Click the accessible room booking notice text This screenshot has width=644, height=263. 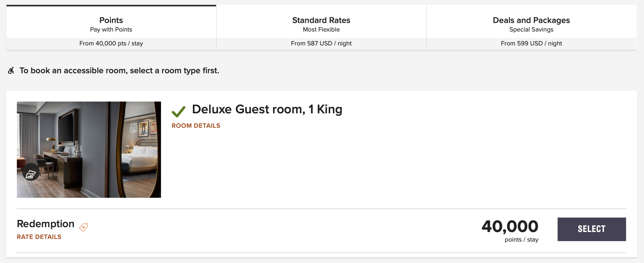point(119,71)
